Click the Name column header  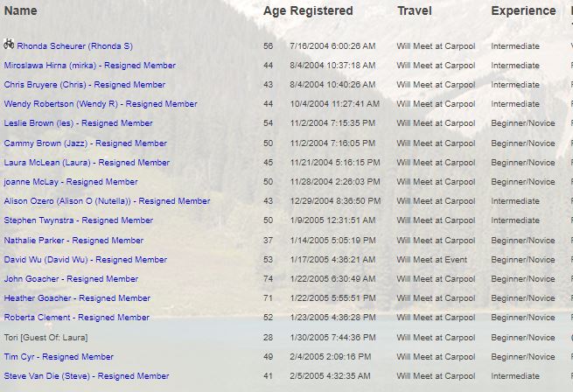coord(20,10)
